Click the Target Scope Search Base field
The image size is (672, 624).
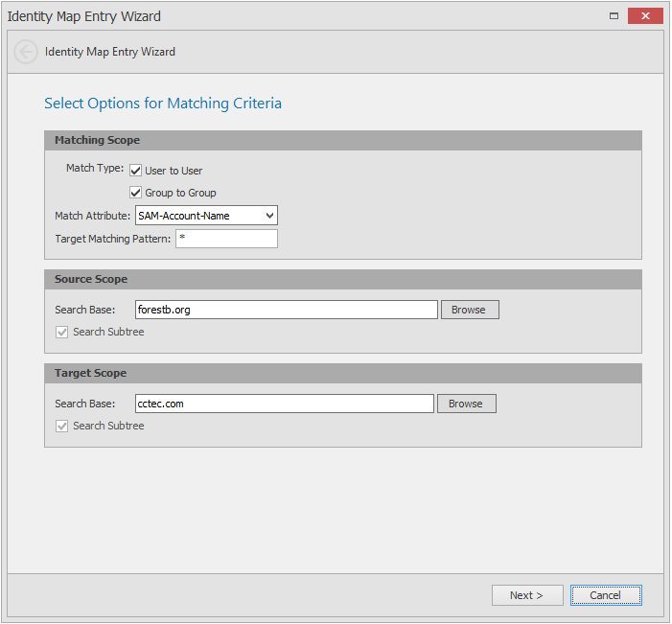click(285, 404)
